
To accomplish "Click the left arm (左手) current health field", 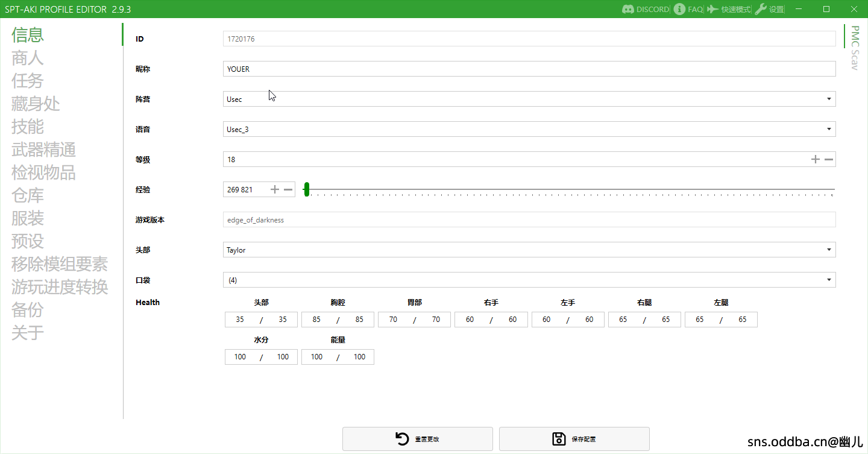I will tap(546, 320).
